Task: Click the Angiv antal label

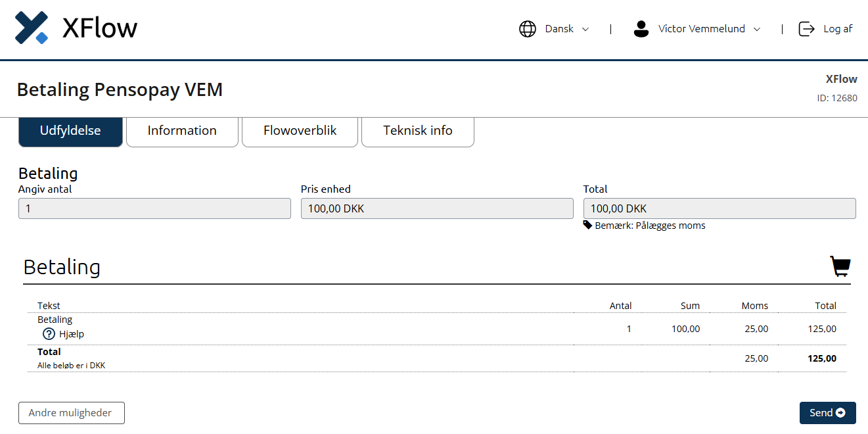Action: (x=45, y=189)
